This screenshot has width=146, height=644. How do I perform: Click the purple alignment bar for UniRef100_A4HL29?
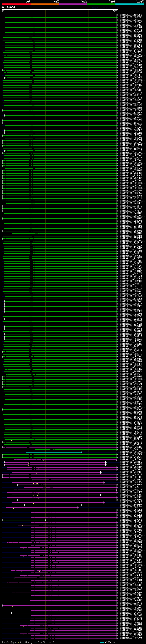(x=58, y=482)
